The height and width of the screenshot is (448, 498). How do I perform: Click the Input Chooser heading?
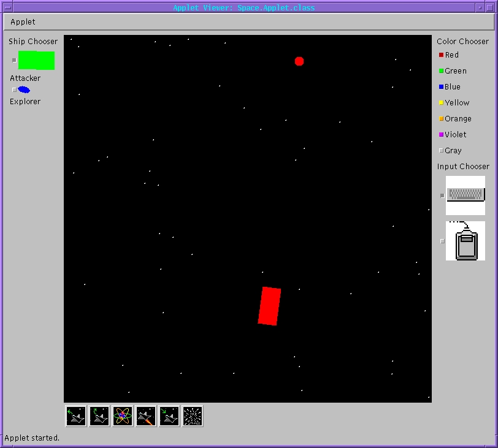[463, 166]
